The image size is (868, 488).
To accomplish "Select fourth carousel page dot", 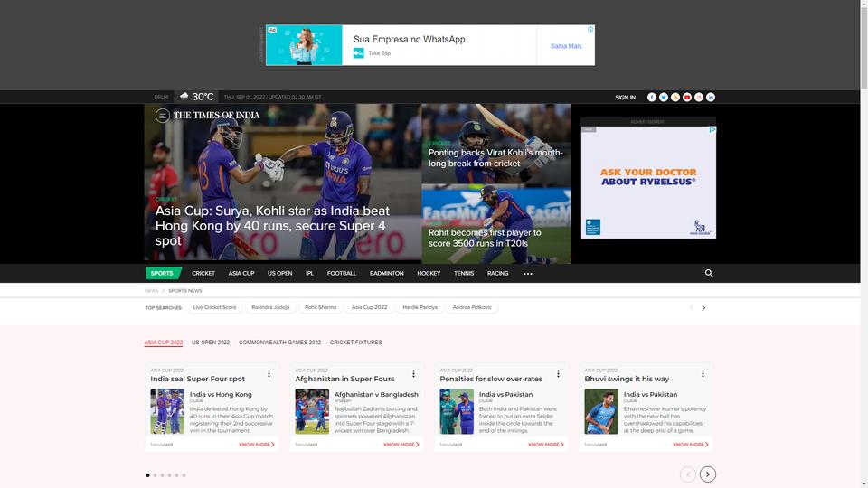I will coord(169,475).
